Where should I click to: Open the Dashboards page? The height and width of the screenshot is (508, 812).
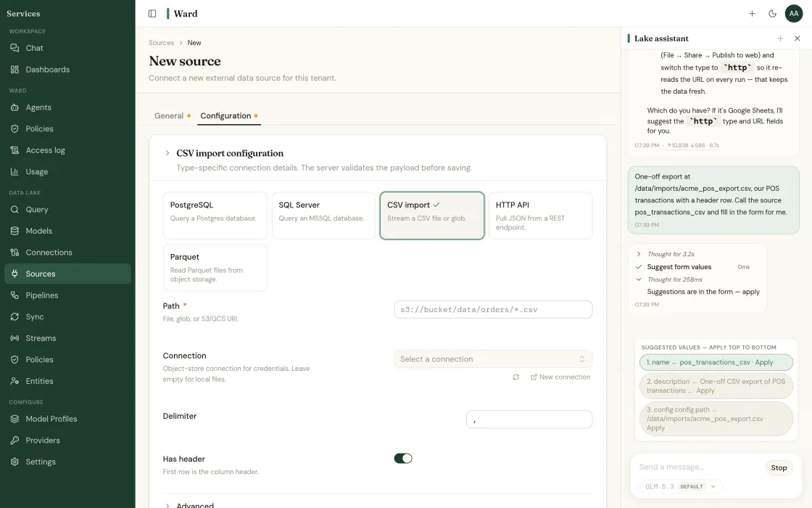click(67, 70)
